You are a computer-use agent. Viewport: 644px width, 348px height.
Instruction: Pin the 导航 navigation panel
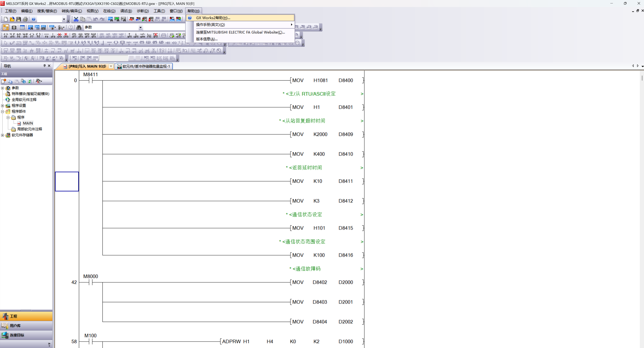tap(44, 66)
